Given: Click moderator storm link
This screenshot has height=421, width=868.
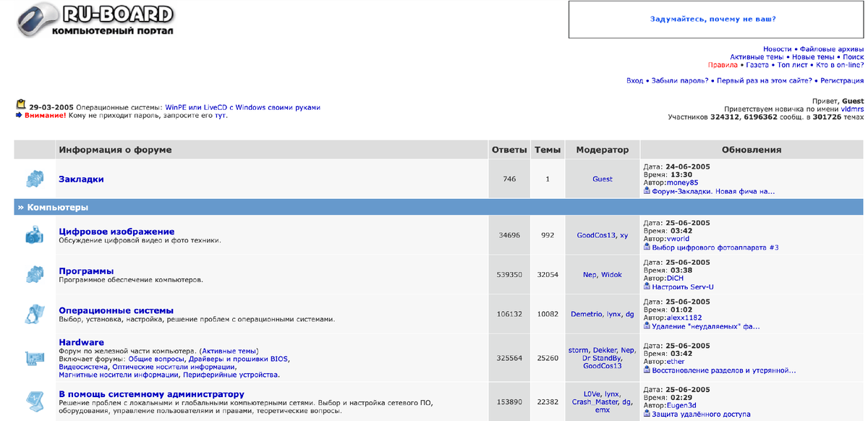Looking at the screenshot, I should [579, 350].
